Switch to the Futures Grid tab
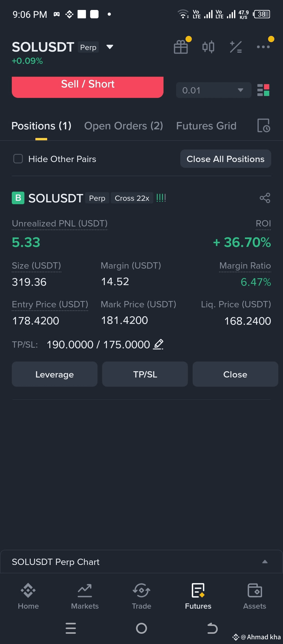 coord(206,126)
